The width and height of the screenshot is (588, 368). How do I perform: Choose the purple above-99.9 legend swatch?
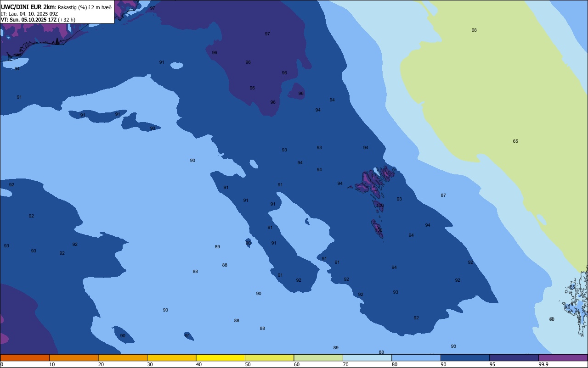coord(563,357)
